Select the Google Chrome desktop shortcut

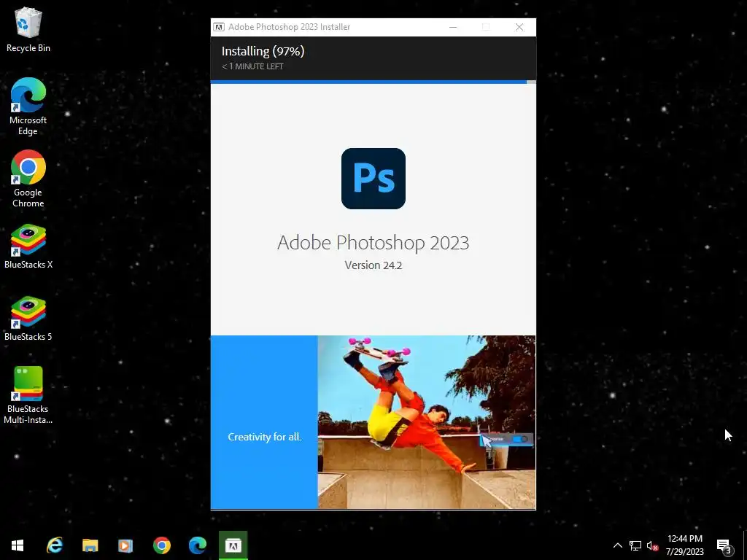point(28,179)
